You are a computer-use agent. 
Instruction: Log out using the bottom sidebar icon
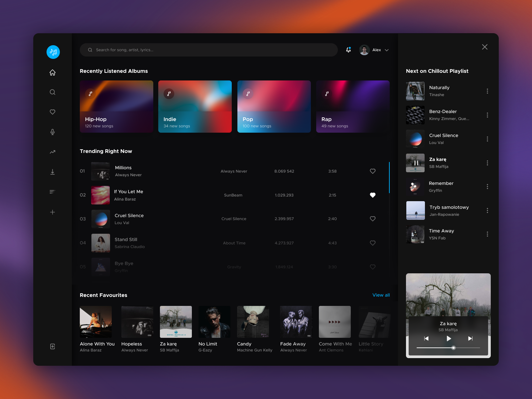coord(53,346)
